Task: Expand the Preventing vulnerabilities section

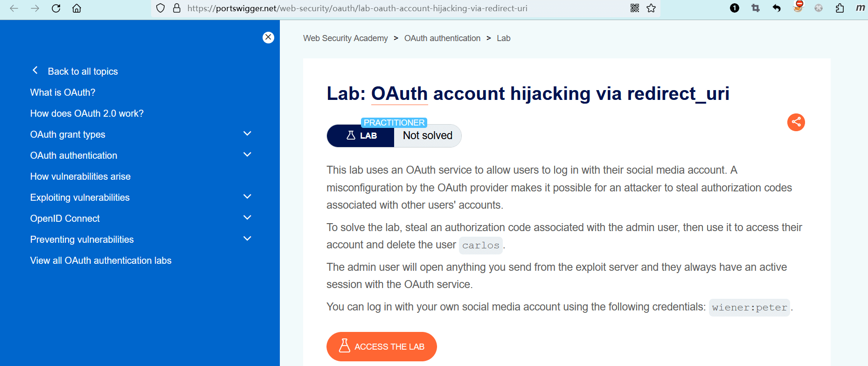Action: click(x=247, y=239)
